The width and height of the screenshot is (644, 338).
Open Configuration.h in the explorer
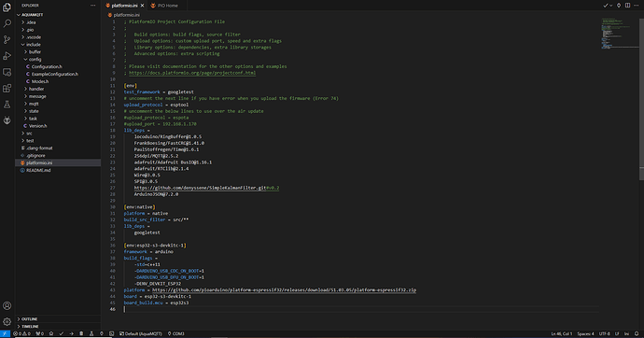pyautogui.click(x=47, y=66)
